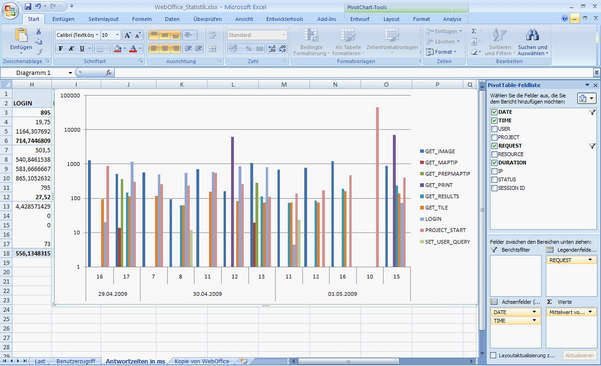601x366 pixels.
Task: Click the Office button logo
Action: coord(10,10)
